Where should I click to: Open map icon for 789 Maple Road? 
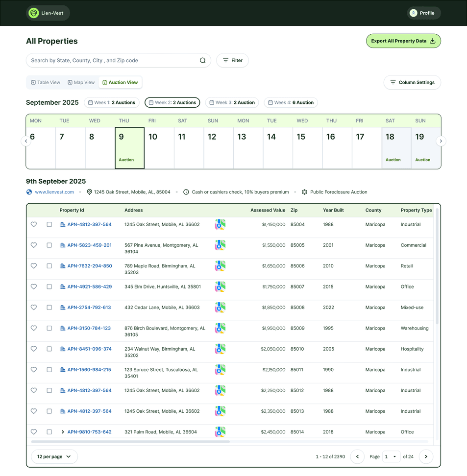[220, 266]
